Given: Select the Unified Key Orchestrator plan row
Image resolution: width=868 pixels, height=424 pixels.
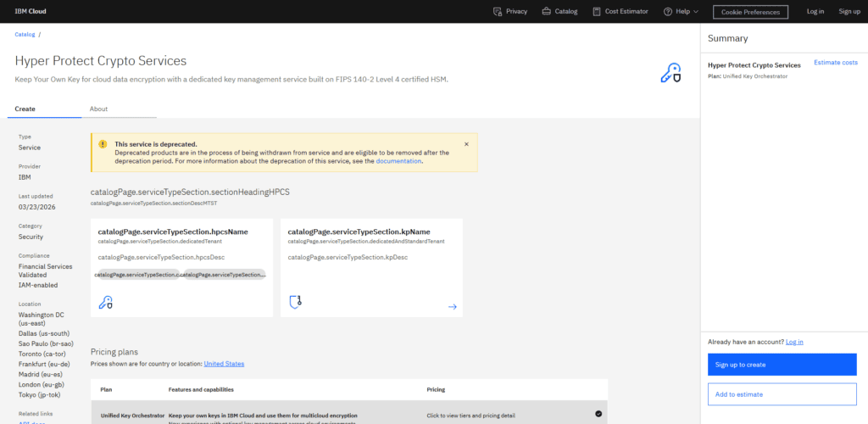Looking at the screenshot, I should click(x=349, y=412).
